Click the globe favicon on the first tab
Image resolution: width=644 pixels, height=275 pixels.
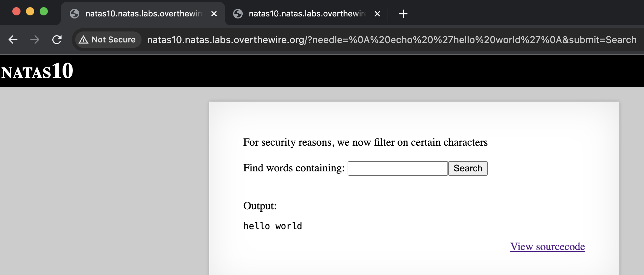pos(75,14)
